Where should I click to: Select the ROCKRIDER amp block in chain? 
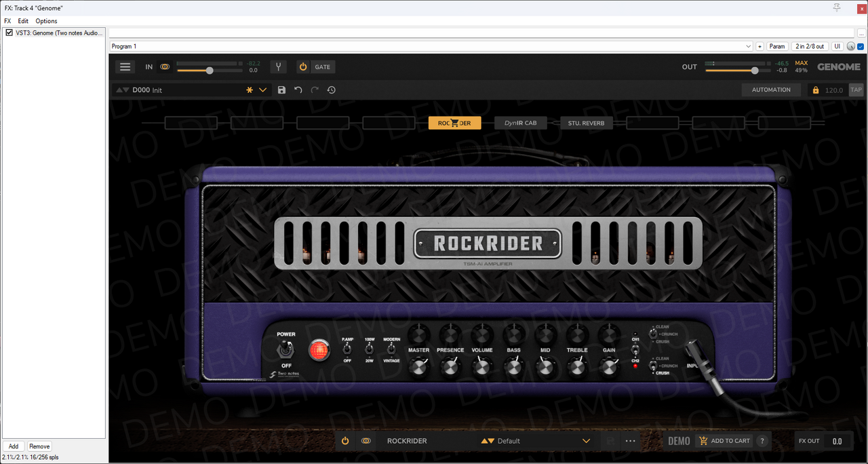[454, 123]
